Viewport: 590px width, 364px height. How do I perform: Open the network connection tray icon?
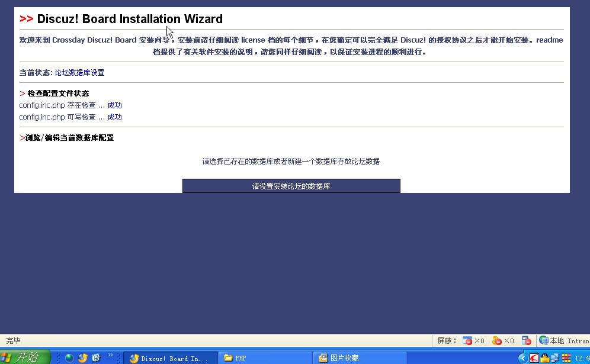click(x=555, y=358)
